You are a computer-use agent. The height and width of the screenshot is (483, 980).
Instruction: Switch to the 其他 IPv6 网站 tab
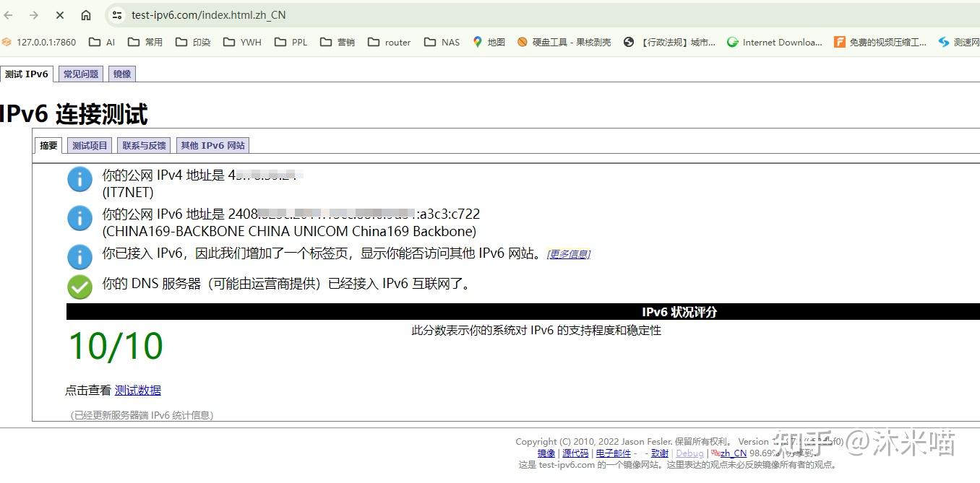pos(212,145)
